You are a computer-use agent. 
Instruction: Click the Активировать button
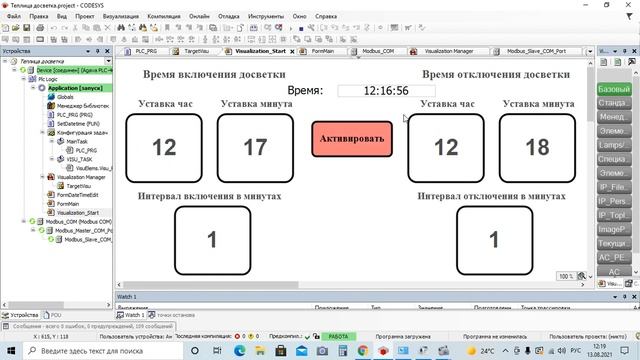tap(352, 139)
